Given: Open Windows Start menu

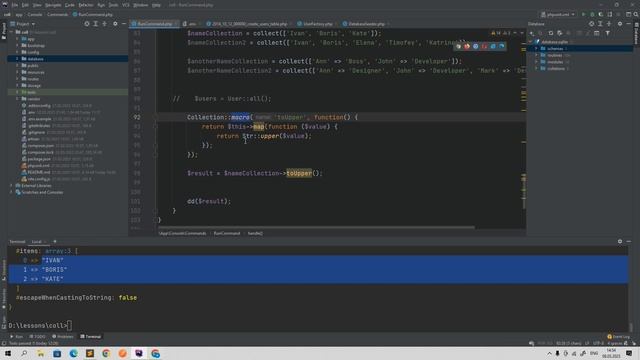Looking at the screenshot, I should (x=8, y=353).
